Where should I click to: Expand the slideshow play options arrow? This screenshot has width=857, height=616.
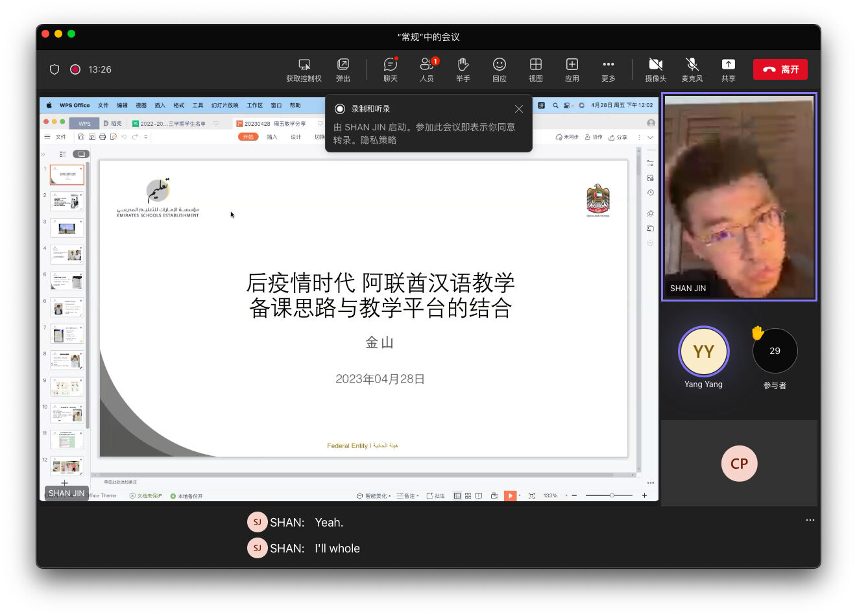[520, 495]
